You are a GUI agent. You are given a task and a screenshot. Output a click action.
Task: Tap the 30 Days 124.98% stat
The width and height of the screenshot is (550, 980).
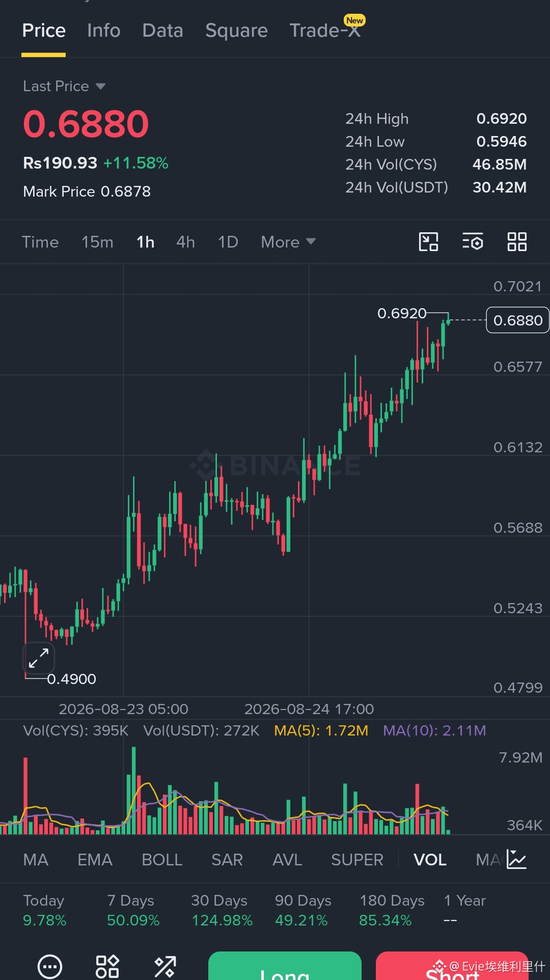point(222,910)
